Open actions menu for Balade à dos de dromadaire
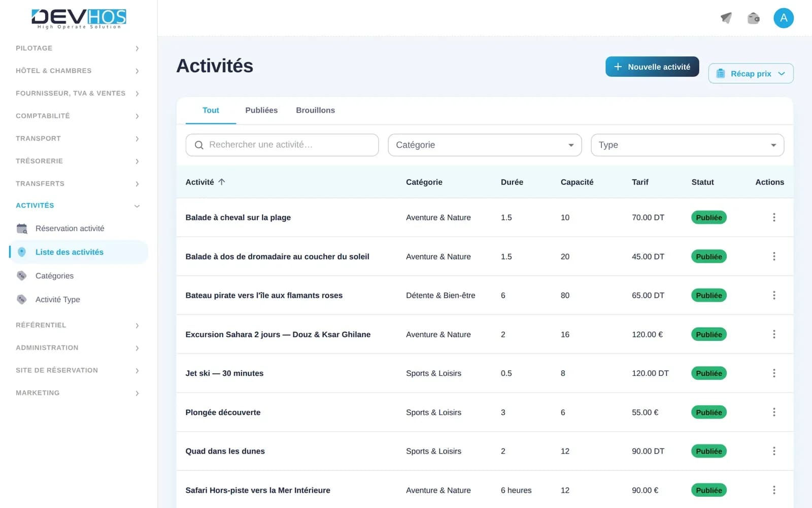 click(774, 257)
